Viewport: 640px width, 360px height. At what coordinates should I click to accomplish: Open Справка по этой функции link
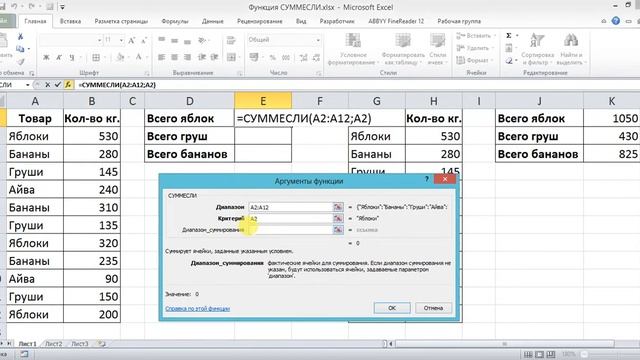[x=198, y=309]
